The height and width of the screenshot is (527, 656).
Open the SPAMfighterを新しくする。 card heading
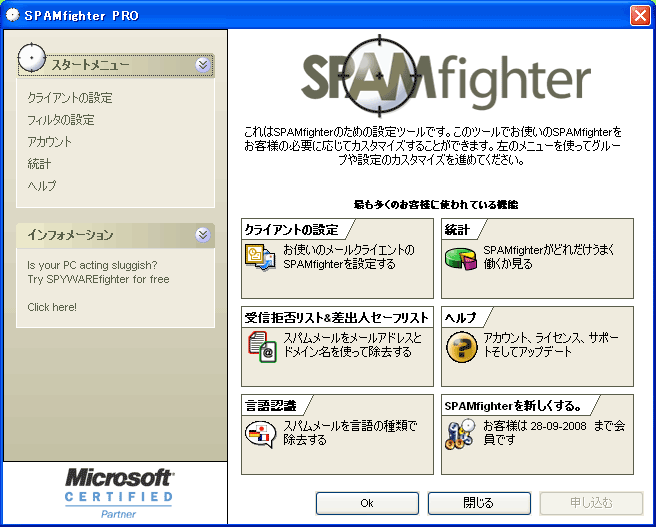coord(513,405)
